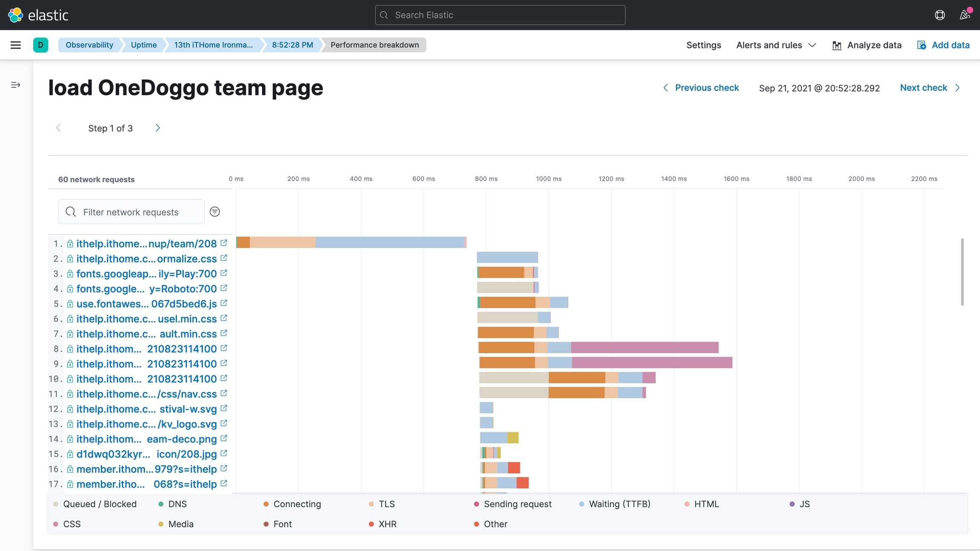The image size is (980, 551).
Task: Open external link for 979?s=ithelp request
Action: pyautogui.click(x=224, y=468)
